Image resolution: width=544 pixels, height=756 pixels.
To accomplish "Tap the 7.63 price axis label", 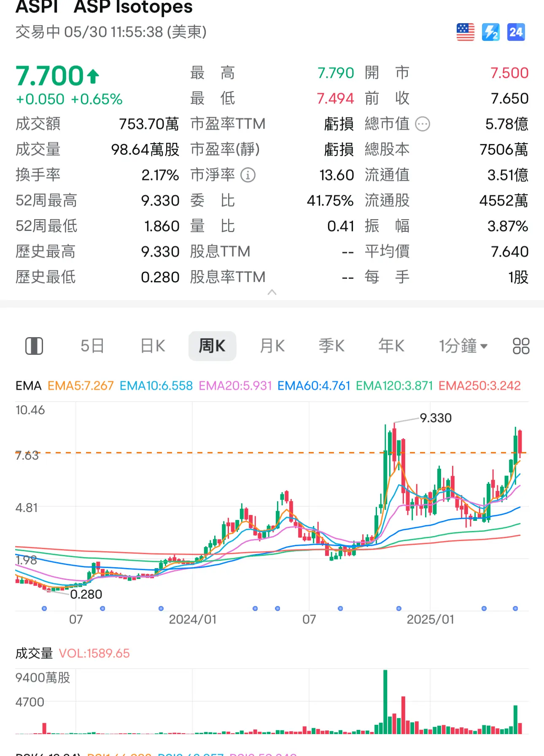I will [27, 456].
